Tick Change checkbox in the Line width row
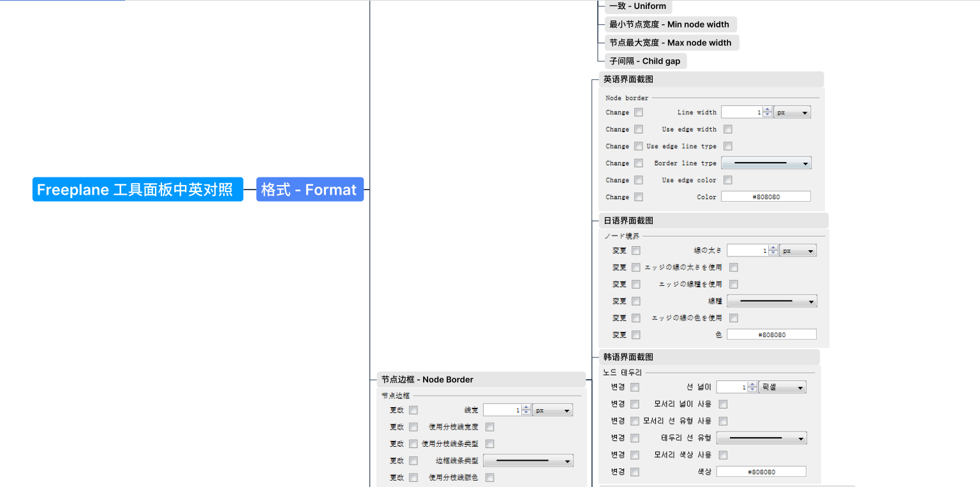Viewport: 980px width, 487px height. (x=639, y=112)
